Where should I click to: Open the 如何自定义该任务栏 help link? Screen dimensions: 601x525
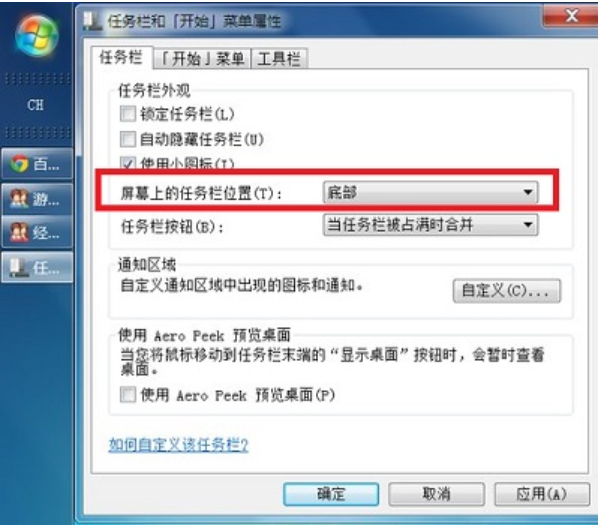click(x=179, y=445)
